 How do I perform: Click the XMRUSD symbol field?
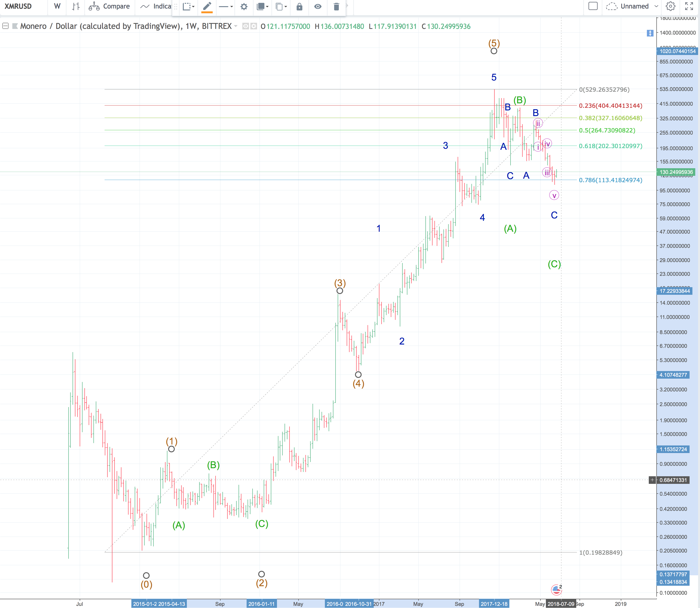tap(19, 6)
